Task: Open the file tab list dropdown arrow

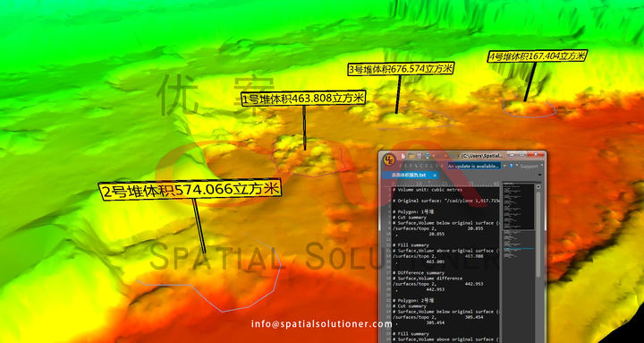Action: tap(539, 175)
